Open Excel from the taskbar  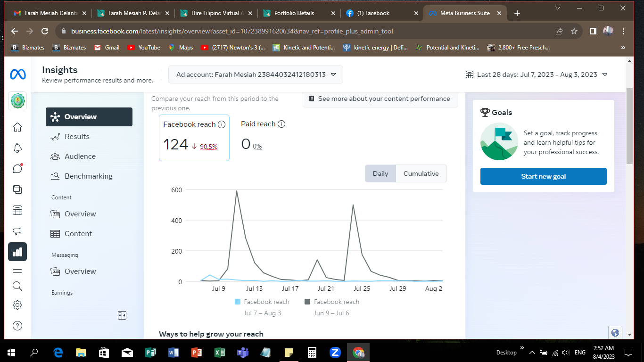220,352
